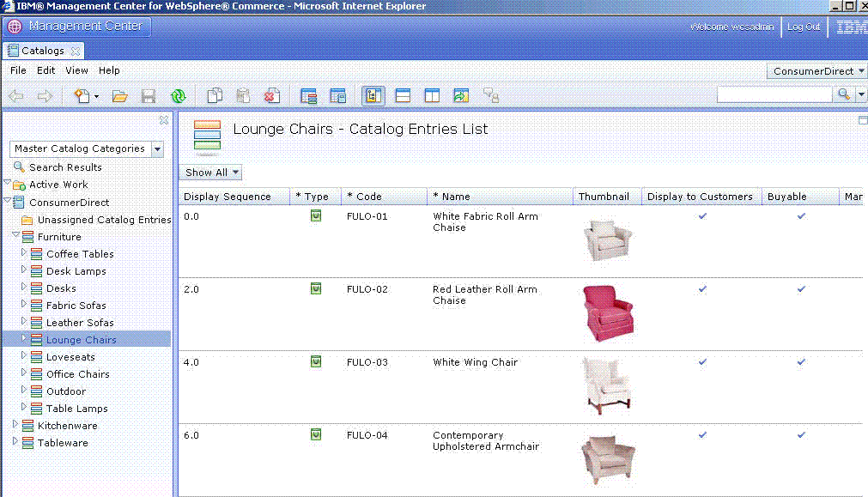Select the Leather Sofas category
Image resolution: width=868 pixels, height=497 pixels.
(80, 323)
